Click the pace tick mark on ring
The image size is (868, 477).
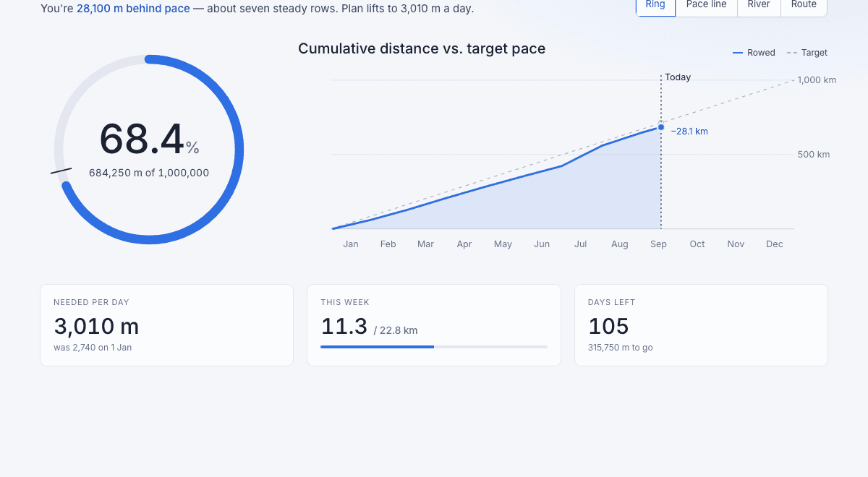pyautogui.click(x=61, y=171)
